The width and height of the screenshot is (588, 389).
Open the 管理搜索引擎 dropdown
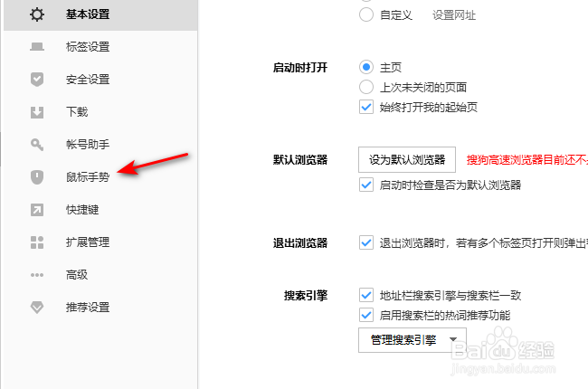[413, 340]
